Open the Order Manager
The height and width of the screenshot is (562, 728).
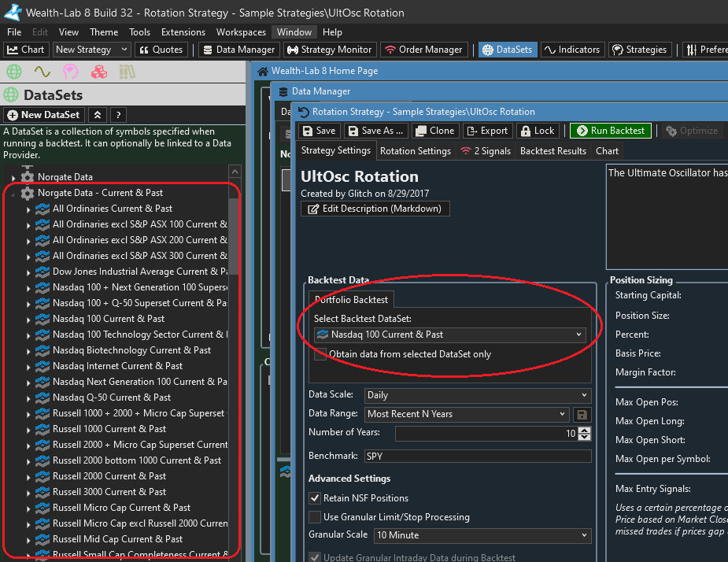pyautogui.click(x=423, y=50)
